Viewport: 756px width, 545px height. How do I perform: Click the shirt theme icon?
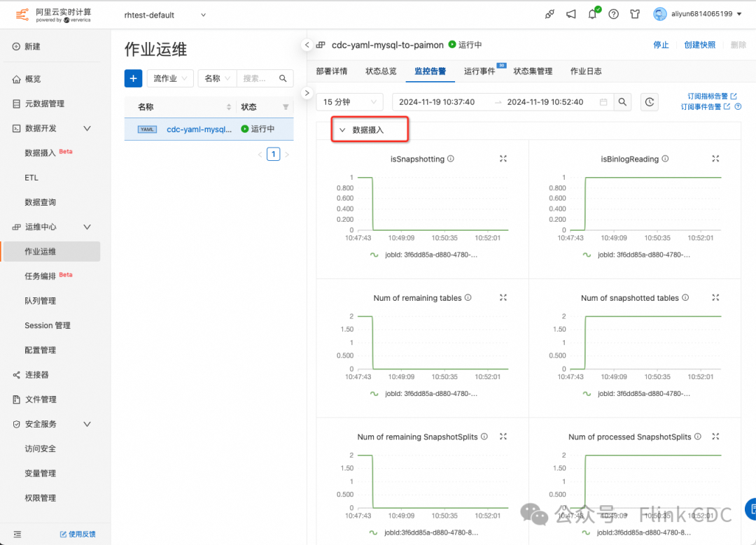pyautogui.click(x=634, y=15)
